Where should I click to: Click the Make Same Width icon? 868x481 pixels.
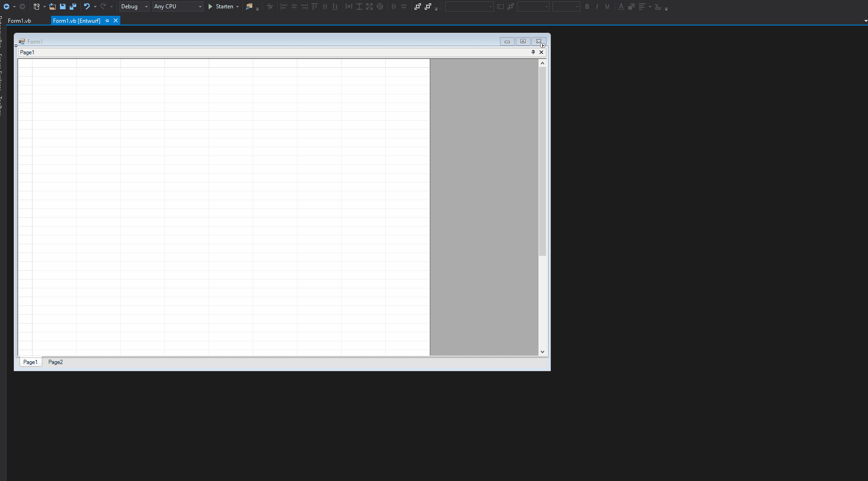(349, 6)
